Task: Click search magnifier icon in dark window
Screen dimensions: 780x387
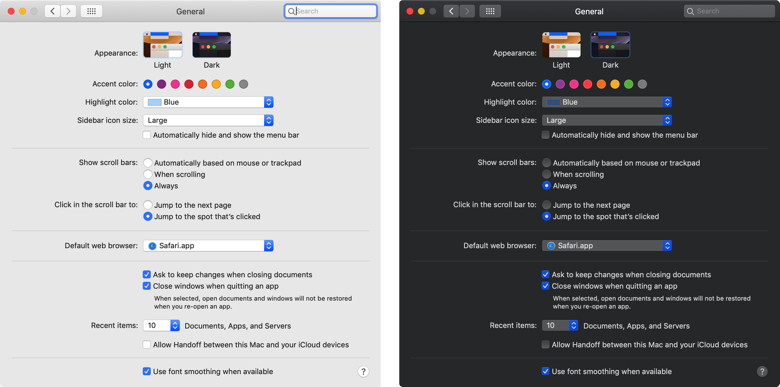Action: (x=690, y=11)
